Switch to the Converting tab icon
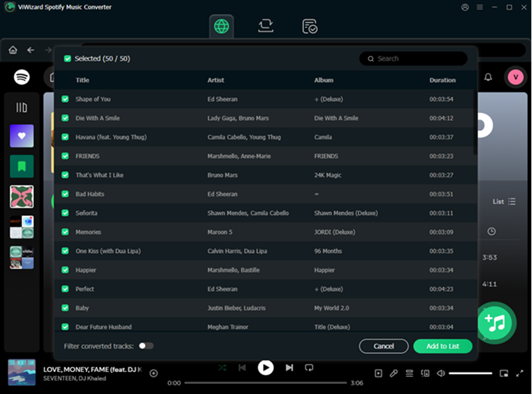Image resolution: width=532 pixels, height=394 pixels. click(x=266, y=26)
